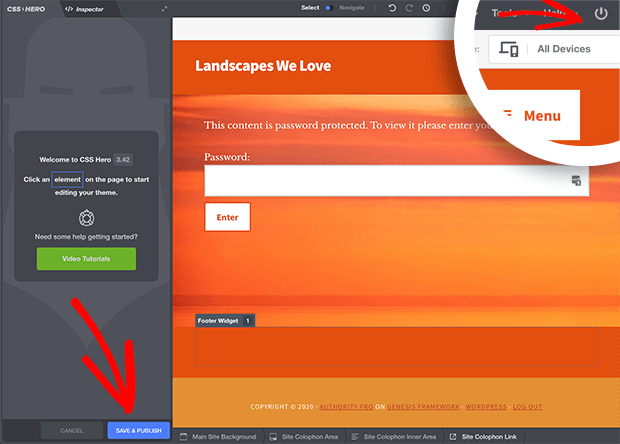Click the Log Out footer link
Image resolution: width=620 pixels, height=444 pixels.
pos(527,407)
